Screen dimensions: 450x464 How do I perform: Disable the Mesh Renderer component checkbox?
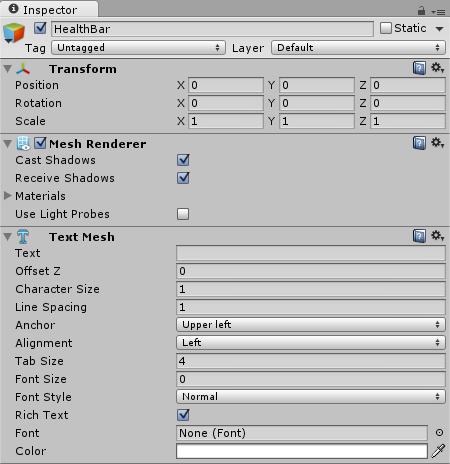point(40,143)
